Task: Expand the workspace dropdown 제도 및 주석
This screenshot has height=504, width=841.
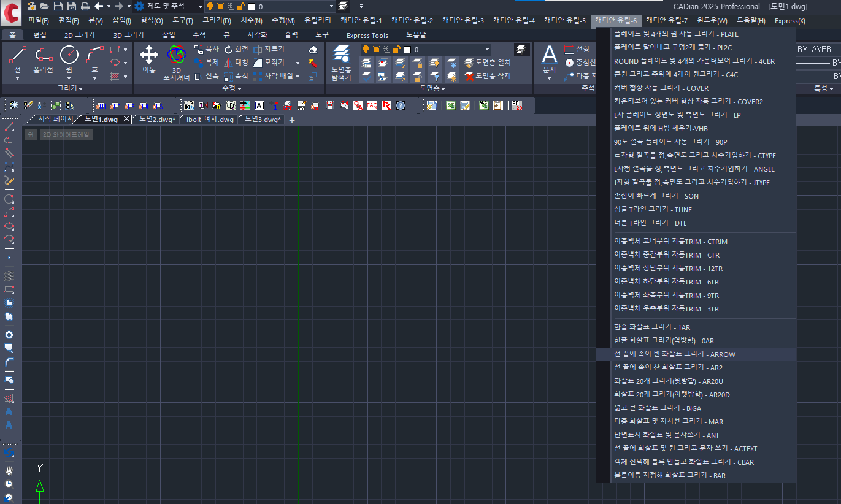Action: pyautogui.click(x=200, y=6)
